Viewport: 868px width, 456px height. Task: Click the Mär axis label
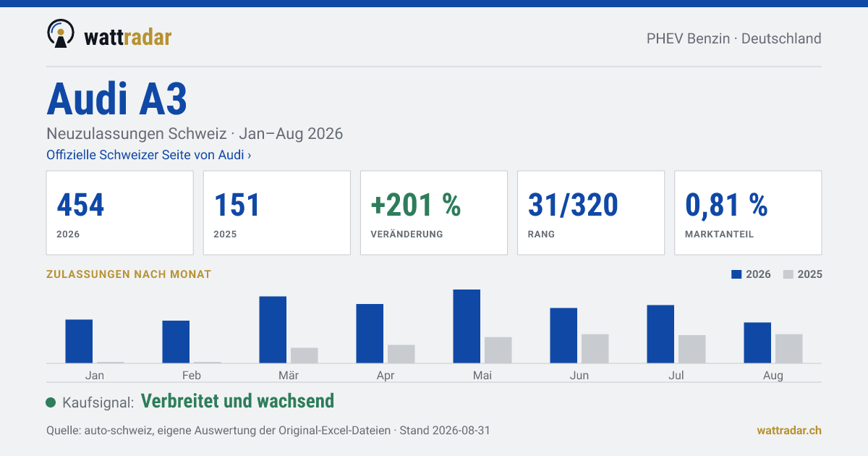click(x=289, y=376)
